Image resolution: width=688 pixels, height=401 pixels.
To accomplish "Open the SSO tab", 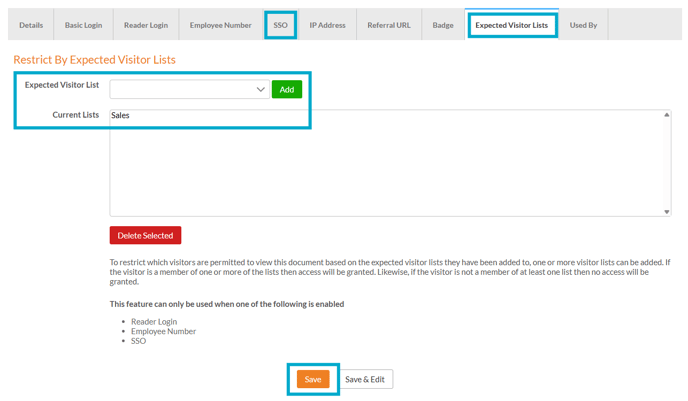I will 281,25.
